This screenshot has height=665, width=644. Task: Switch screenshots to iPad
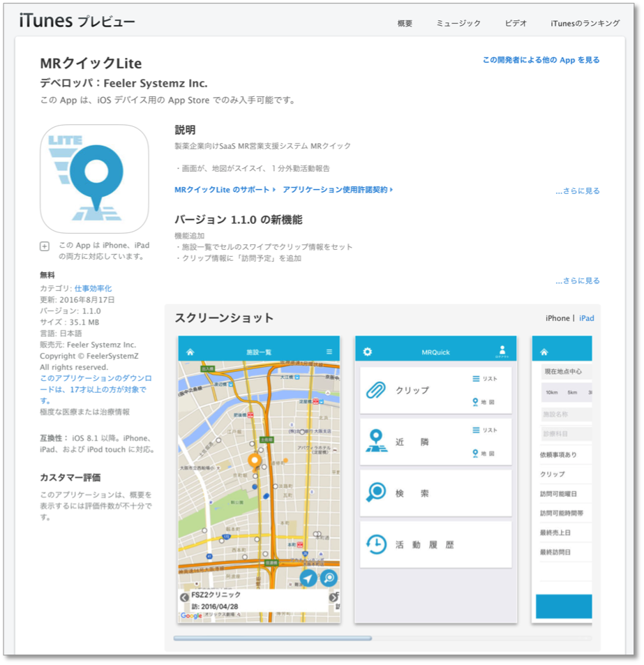586,318
